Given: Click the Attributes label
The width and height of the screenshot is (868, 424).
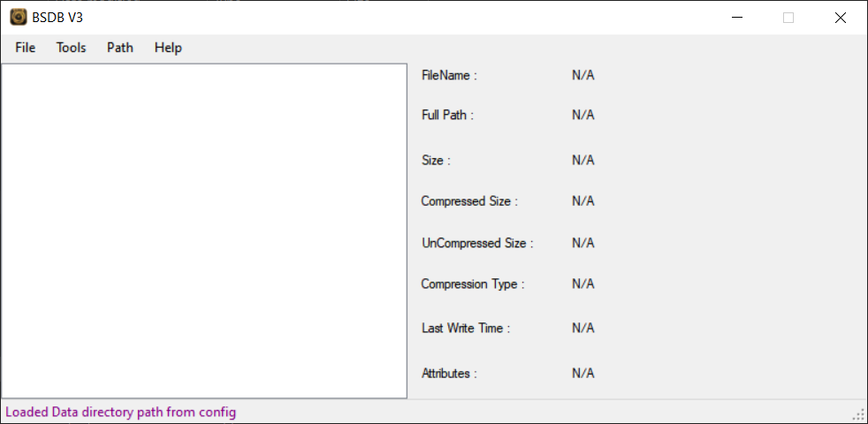Looking at the screenshot, I should (x=449, y=374).
